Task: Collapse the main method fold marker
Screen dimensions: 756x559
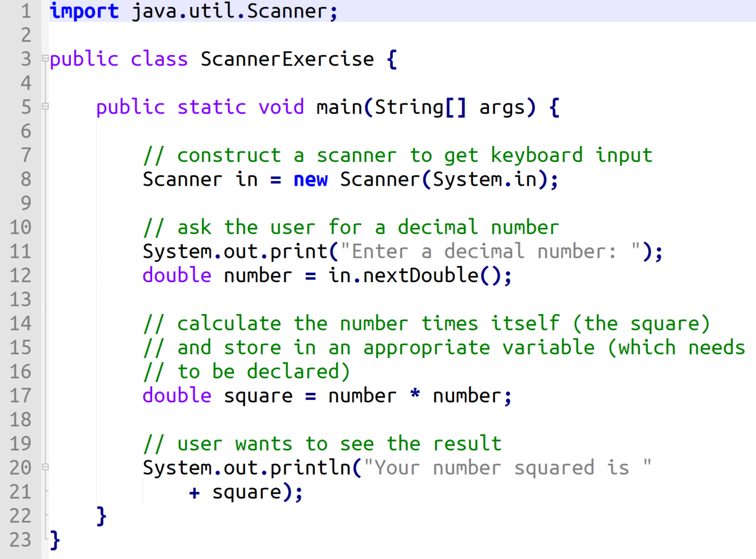Action: pyautogui.click(x=45, y=107)
